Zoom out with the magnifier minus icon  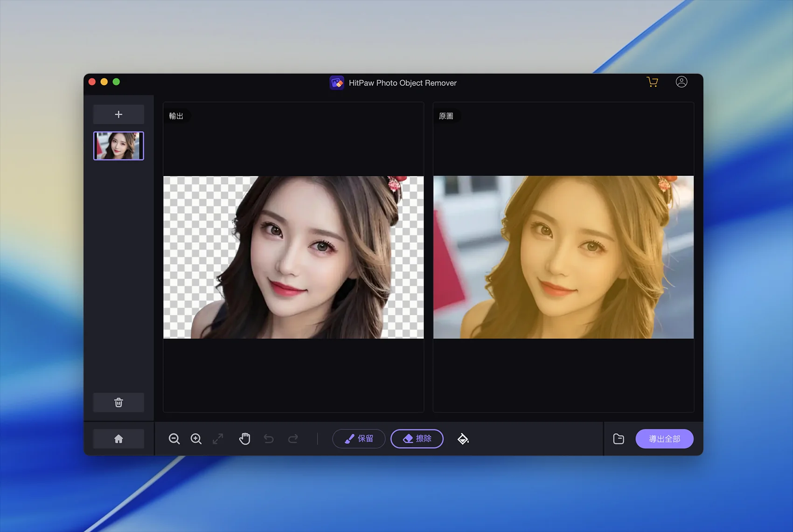pos(174,439)
